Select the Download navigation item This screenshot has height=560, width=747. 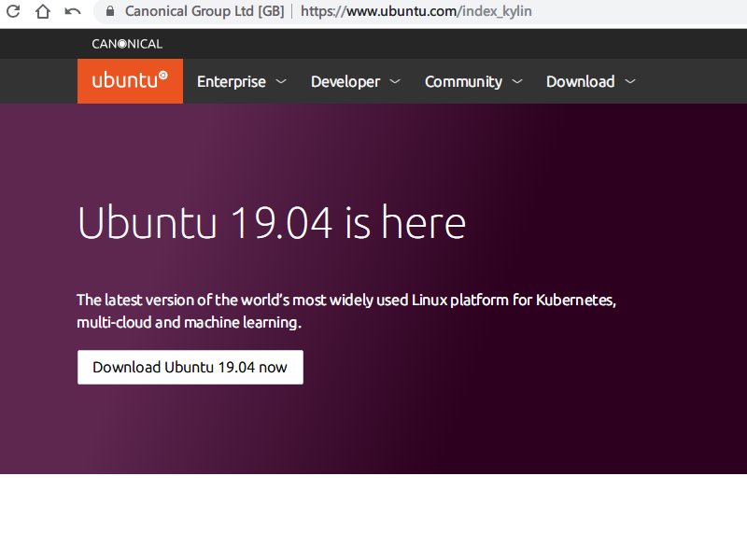click(580, 82)
